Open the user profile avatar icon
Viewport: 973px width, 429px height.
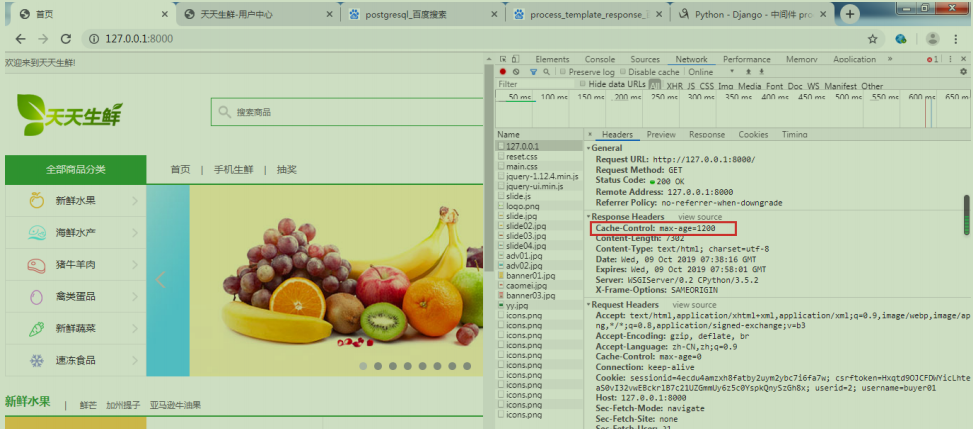coord(933,39)
